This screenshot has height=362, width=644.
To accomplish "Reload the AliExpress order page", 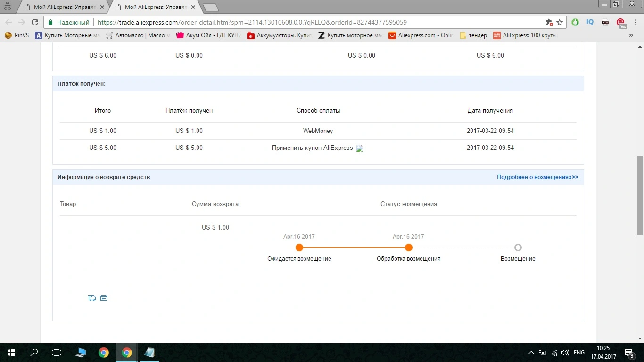I will click(x=34, y=22).
